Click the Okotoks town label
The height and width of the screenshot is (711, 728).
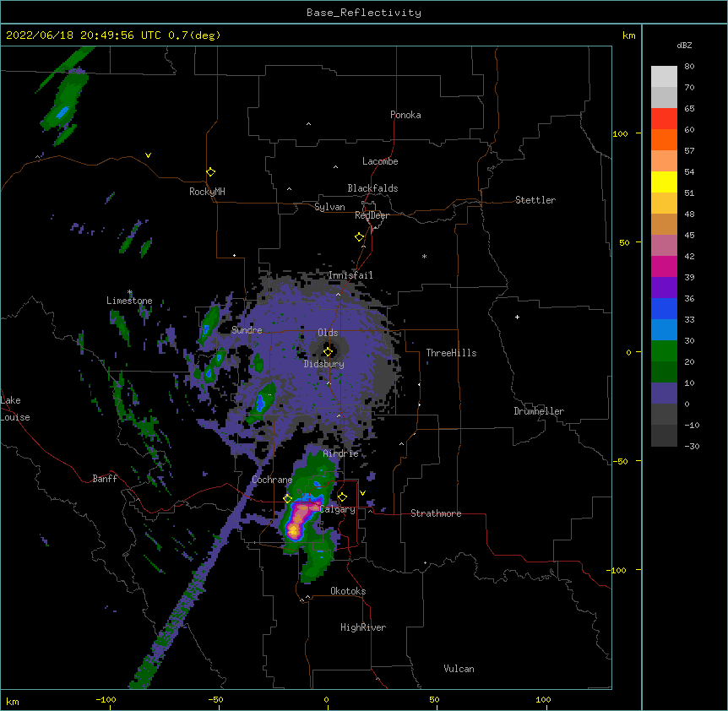tap(348, 591)
